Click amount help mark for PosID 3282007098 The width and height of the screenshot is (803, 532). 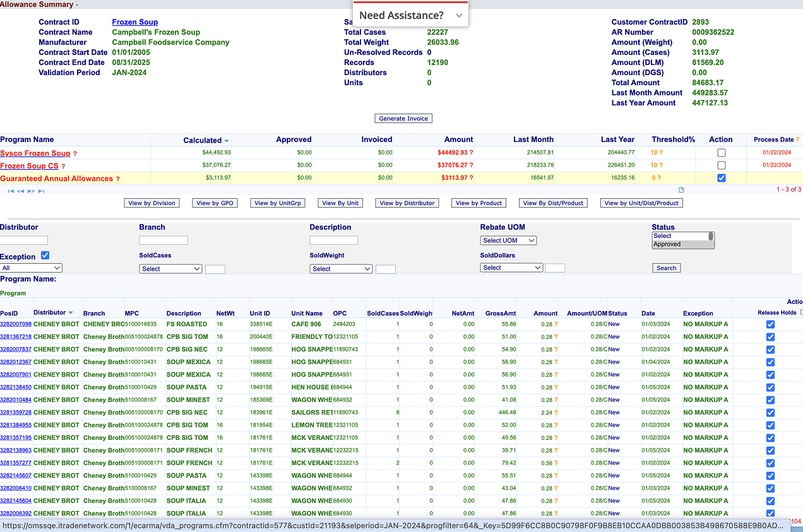coord(556,324)
